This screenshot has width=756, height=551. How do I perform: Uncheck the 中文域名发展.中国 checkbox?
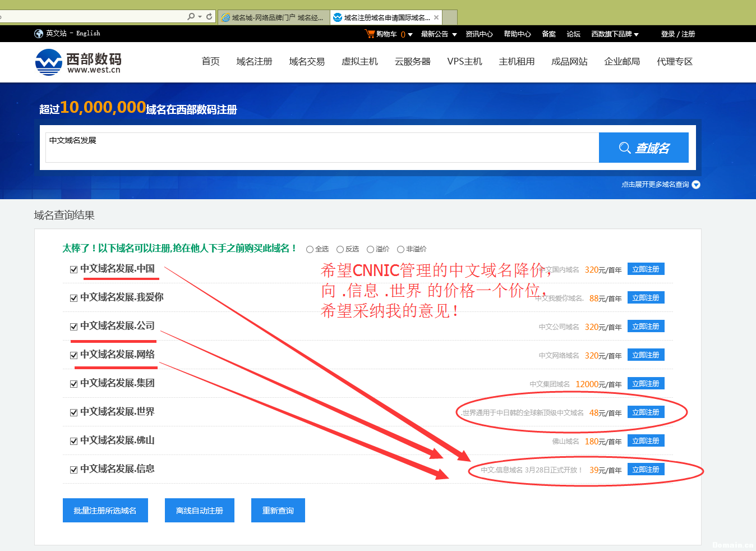point(73,269)
